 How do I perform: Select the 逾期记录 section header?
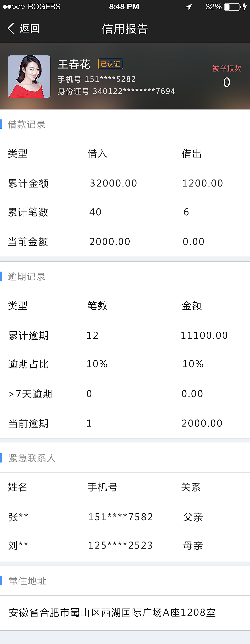27,277
